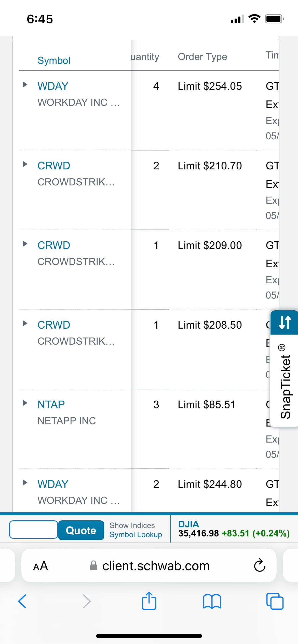Tap Safari reload page icon

click(260, 565)
